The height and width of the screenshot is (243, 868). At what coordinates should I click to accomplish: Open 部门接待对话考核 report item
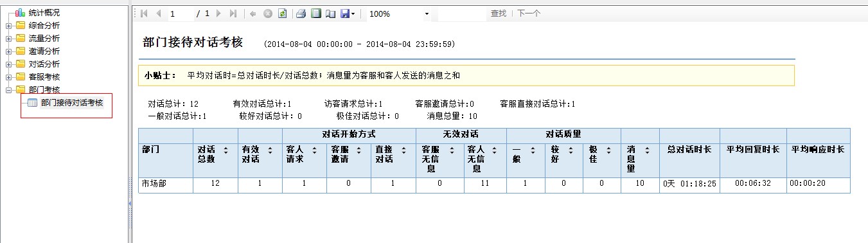coord(71,103)
